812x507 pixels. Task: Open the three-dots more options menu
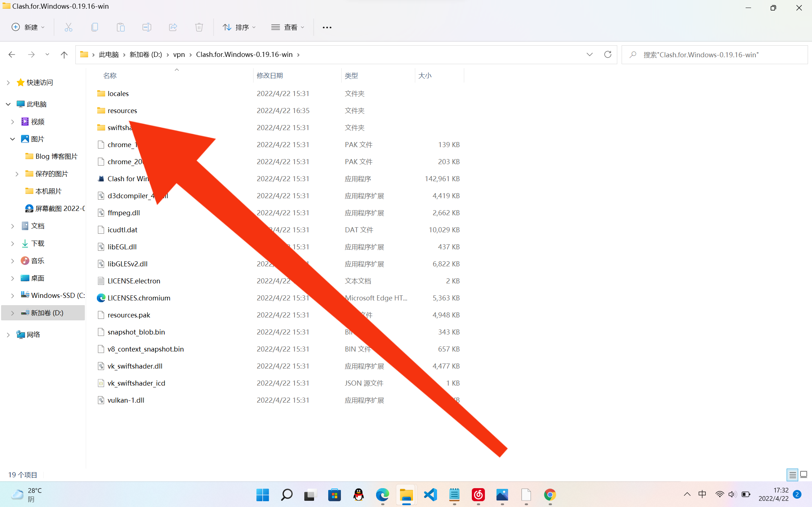(x=327, y=28)
